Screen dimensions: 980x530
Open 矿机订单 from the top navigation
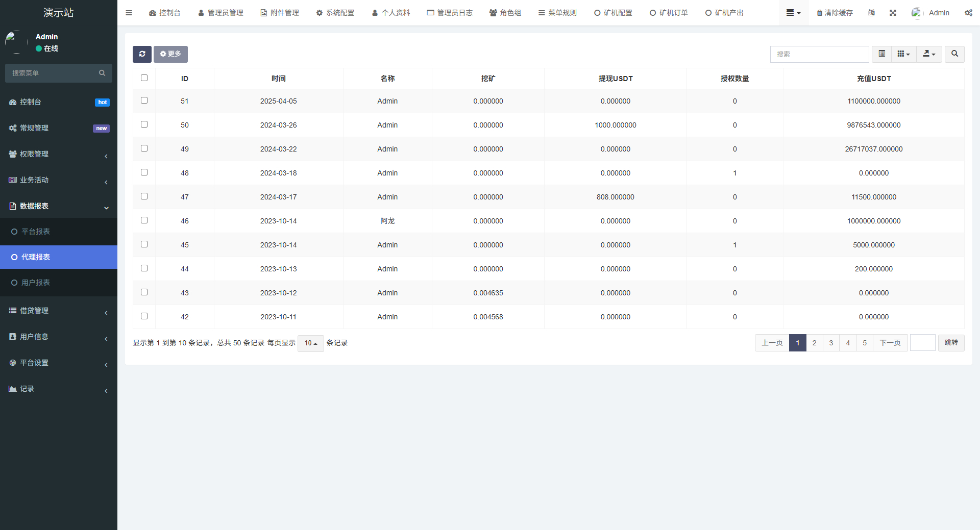(669, 12)
